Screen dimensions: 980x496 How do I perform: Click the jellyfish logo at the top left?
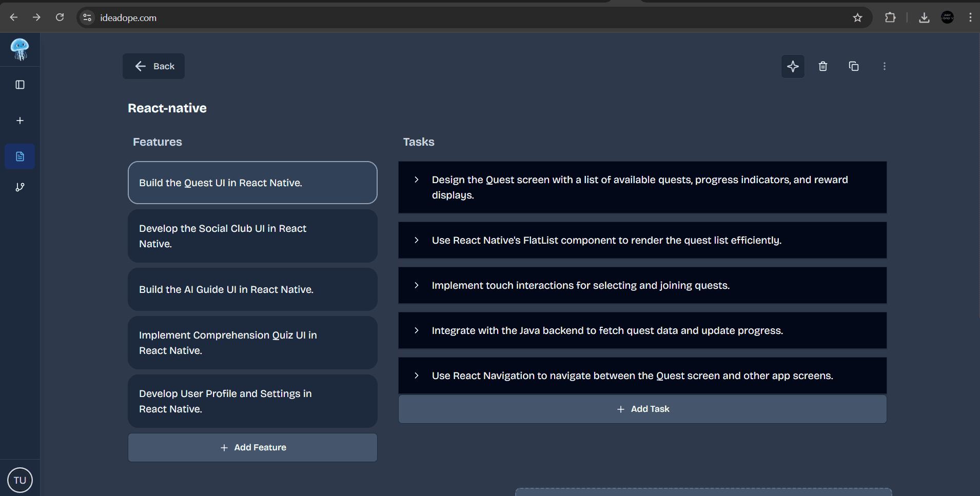tap(19, 50)
